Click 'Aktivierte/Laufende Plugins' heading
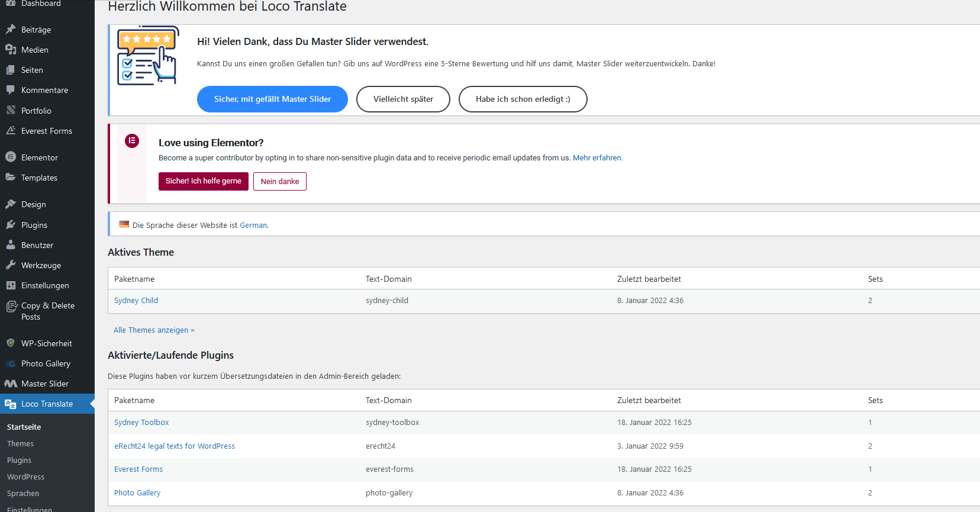 (x=170, y=355)
